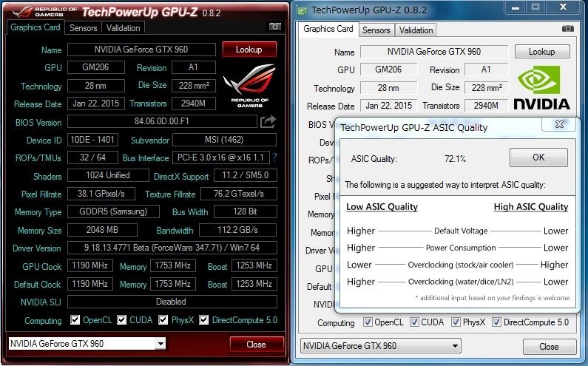Click the Texture Fillrate value 76.2 GTexel/s

(239, 194)
